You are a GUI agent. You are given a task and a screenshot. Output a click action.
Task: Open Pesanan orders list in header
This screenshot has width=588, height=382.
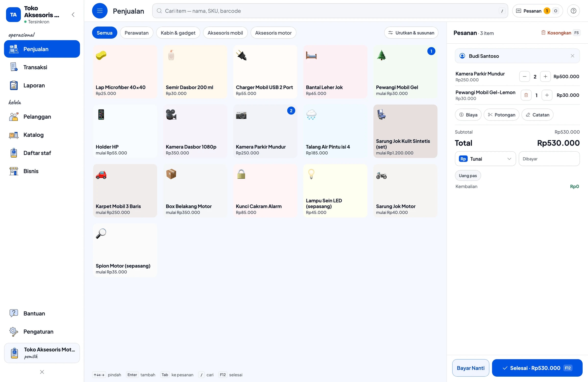coord(537,11)
